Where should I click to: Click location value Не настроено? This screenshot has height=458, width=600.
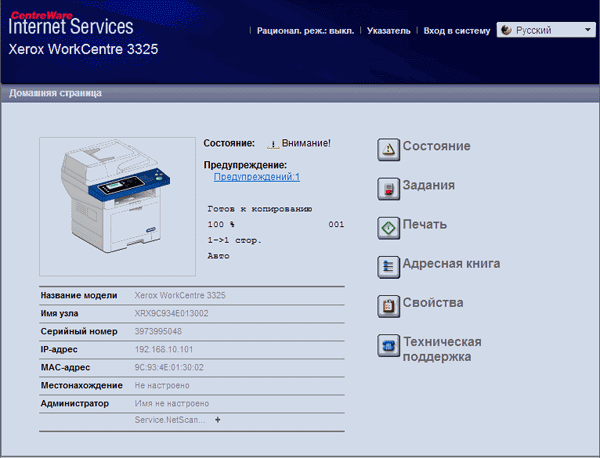(162, 385)
